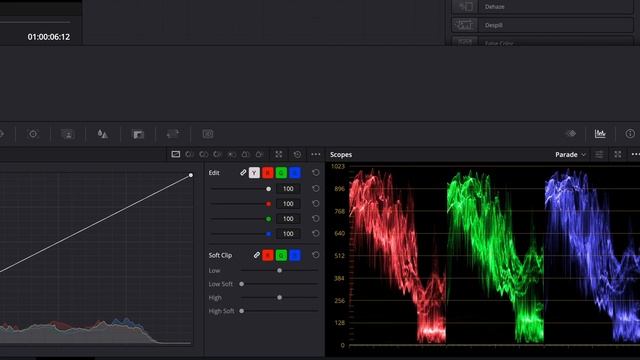
Task: Select the Custom curves mode
Action: (x=176, y=154)
